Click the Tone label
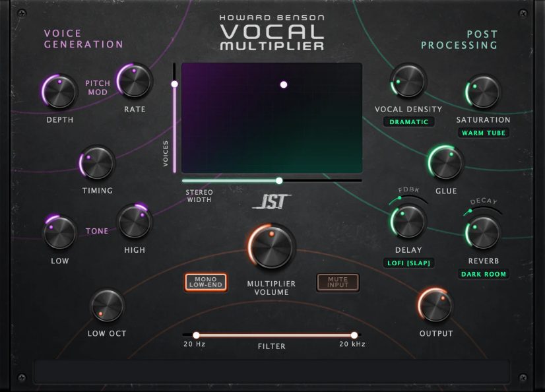The image size is (545, 392). coord(97,231)
